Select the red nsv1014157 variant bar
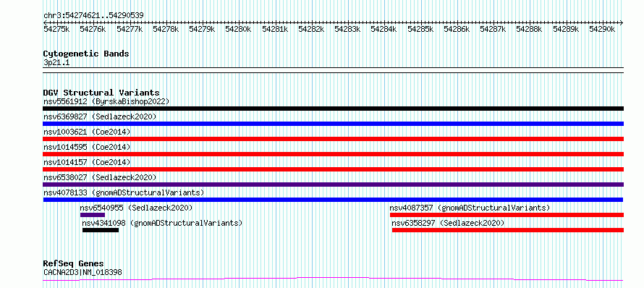644x288 pixels. [334, 169]
